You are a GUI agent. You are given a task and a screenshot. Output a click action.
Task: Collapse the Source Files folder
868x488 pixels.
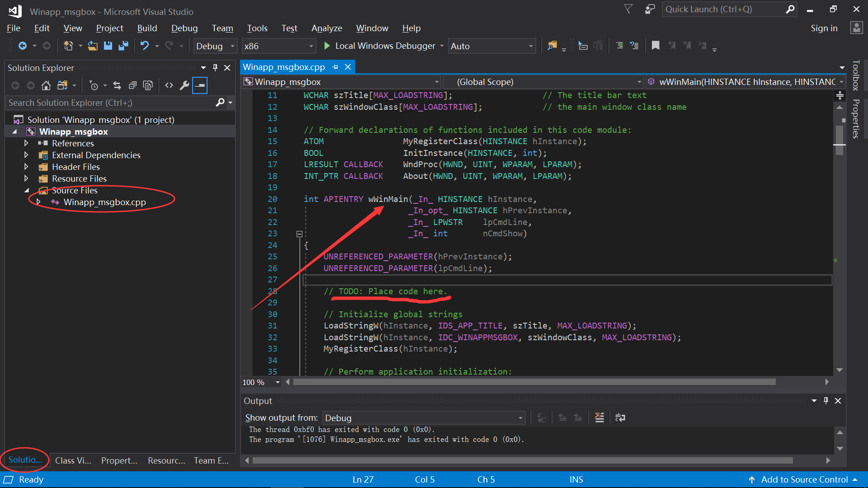click(x=26, y=190)
